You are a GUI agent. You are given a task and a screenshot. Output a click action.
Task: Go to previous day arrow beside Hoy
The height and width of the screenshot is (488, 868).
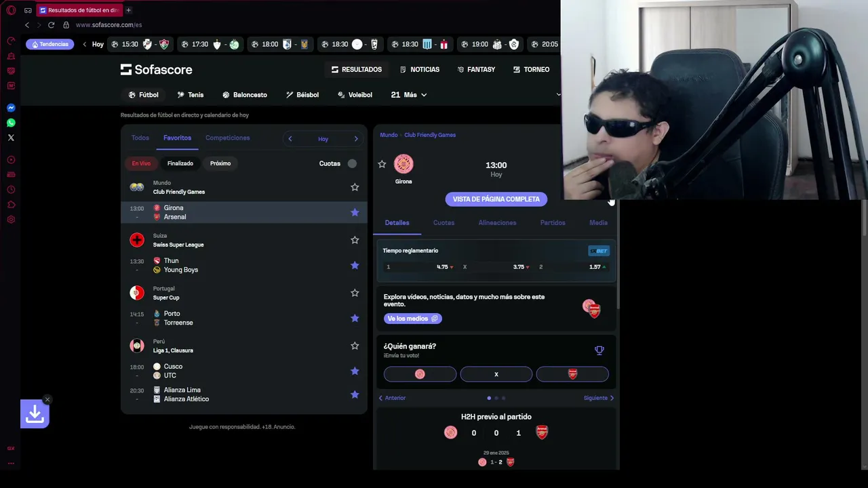point(290,139)
